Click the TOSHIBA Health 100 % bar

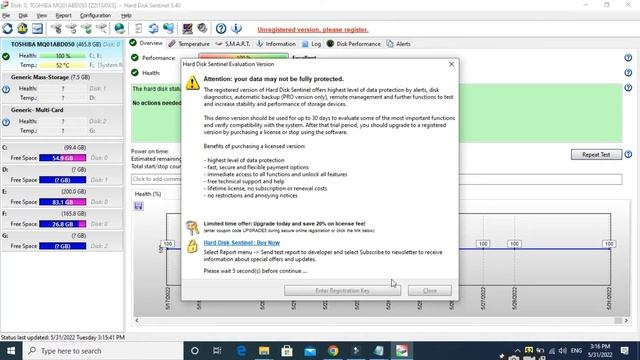click(x=62, y=56)
